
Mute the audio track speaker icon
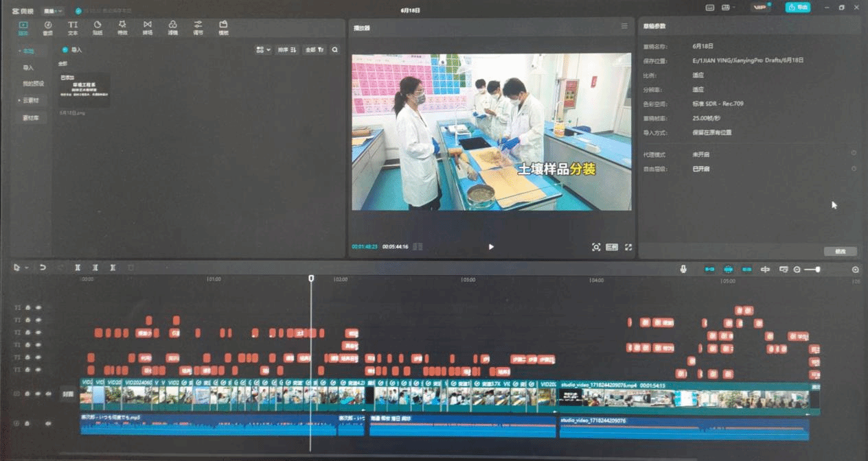48,423
